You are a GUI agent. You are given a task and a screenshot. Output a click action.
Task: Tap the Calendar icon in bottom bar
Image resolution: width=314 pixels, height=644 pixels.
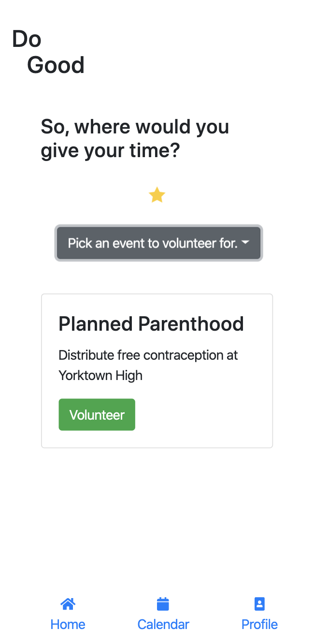pyautogui.click(x=163, y=604)
